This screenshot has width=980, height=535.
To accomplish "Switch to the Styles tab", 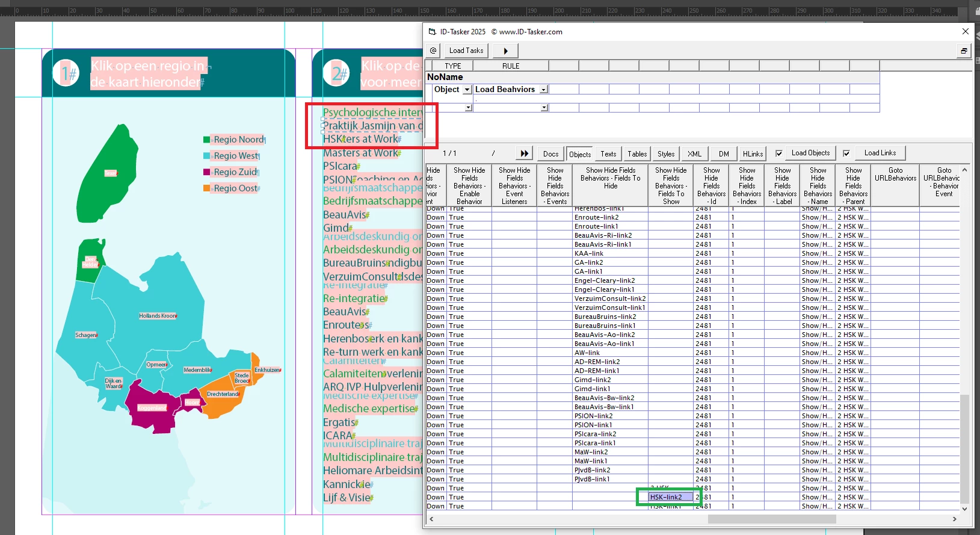I will 666,154.
